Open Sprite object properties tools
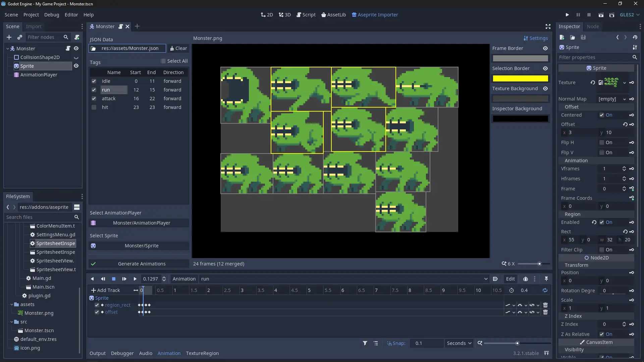644x362 pixels. (x=635, y=47)
